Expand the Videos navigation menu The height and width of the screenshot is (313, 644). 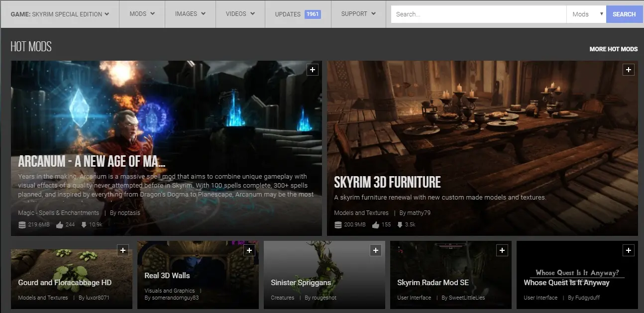240,14
